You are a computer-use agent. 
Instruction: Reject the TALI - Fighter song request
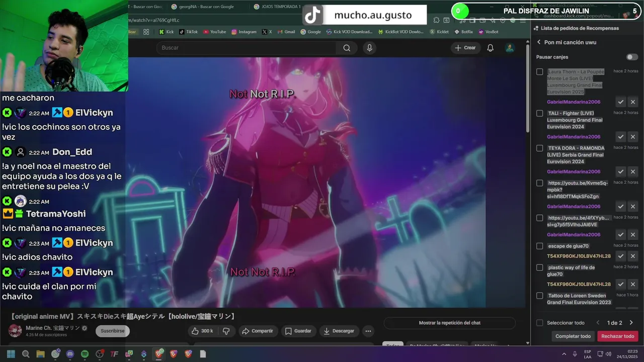(633, 137)
